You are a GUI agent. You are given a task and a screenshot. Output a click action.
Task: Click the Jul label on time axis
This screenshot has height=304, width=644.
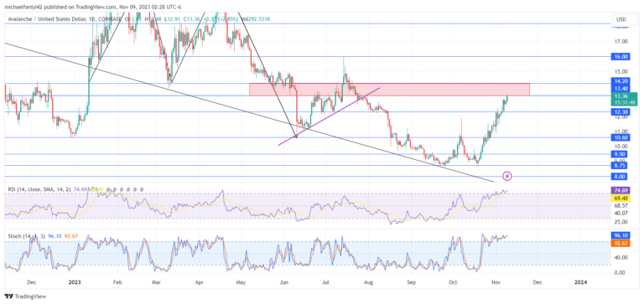tap(326, 282)
